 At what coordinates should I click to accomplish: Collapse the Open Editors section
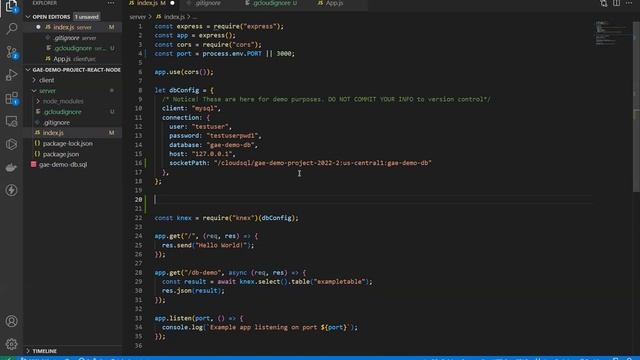(28, 17)
